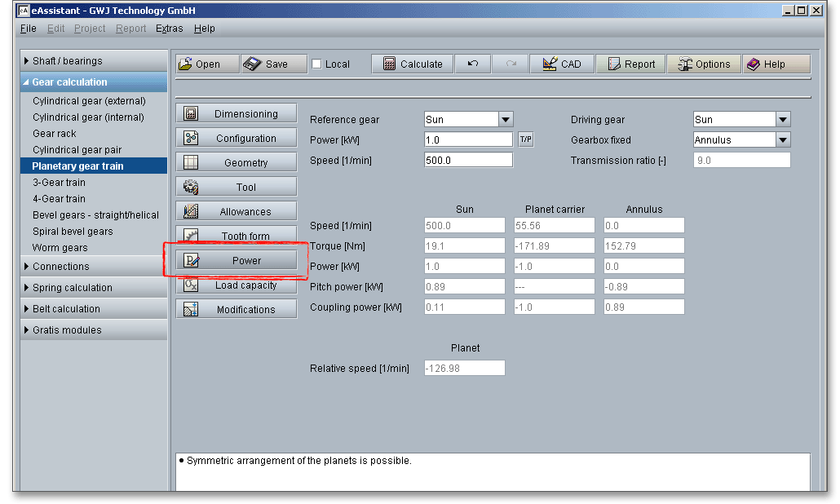Click the Save disk icon
The width and height of the screenshot is (840, 504).
pyautogui.click(x=253, y=64)
